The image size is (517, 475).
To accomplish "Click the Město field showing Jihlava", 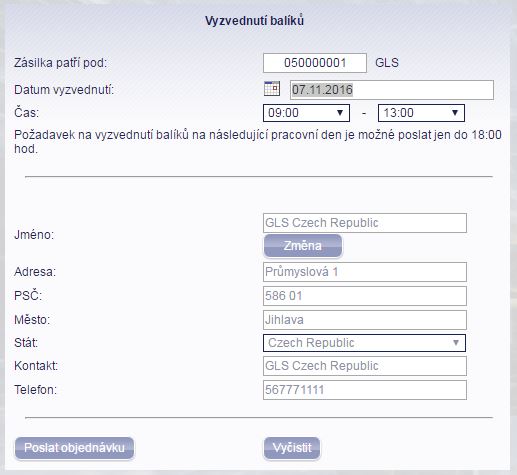I will pyautogui.click(x=365, y=320).
